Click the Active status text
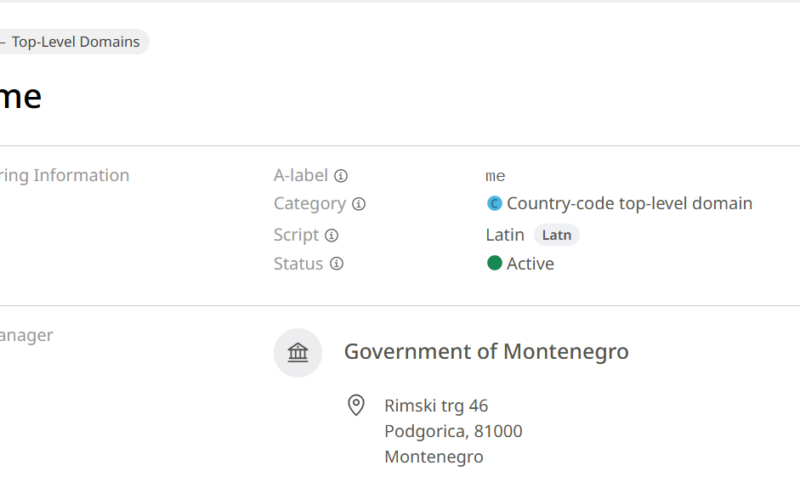This screenshot has height=500, width=800. point(530,264)
